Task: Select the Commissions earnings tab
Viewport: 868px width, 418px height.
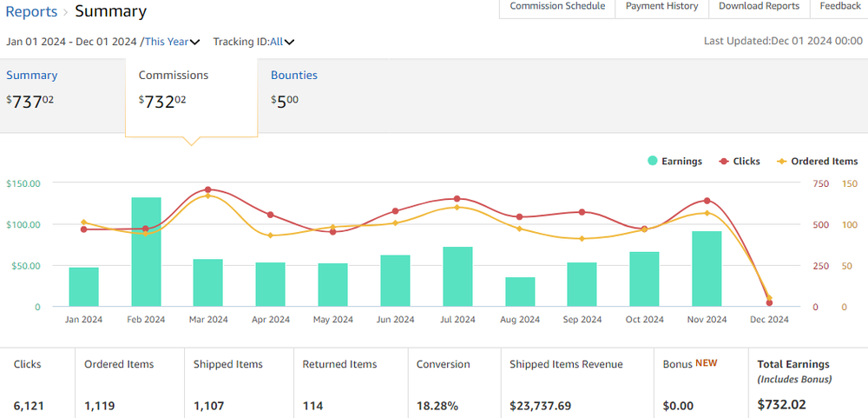Action: (x=174, y=76)
